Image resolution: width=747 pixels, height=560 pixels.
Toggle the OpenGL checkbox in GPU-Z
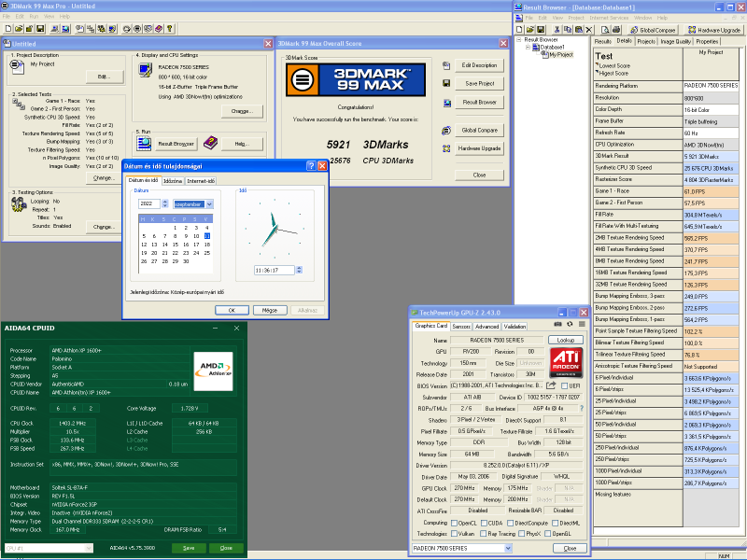point(548,534)
